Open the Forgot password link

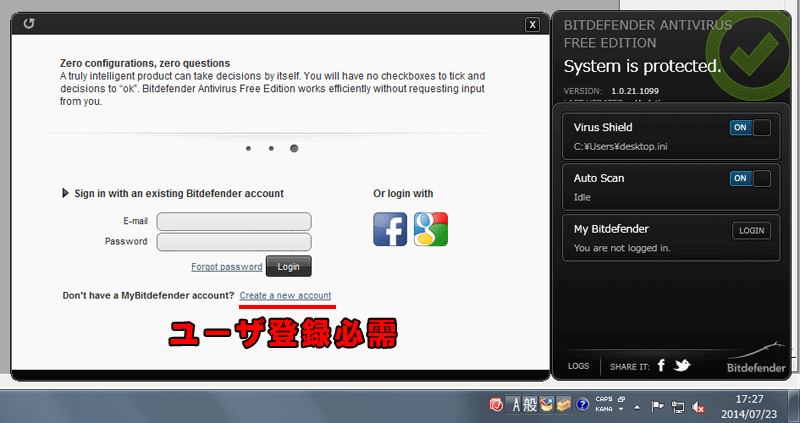[227, 267]
